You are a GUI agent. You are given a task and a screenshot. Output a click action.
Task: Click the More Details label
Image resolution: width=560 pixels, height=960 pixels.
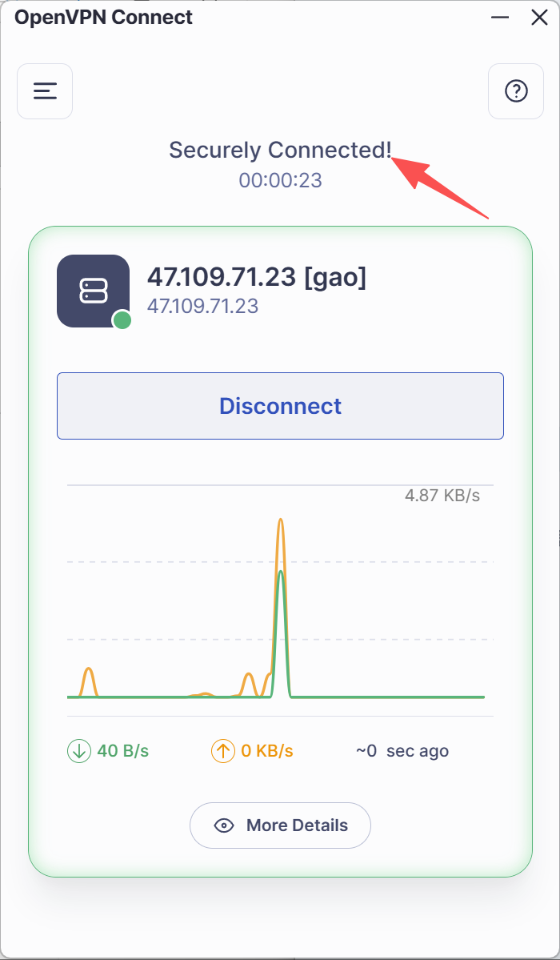[297, 825]
